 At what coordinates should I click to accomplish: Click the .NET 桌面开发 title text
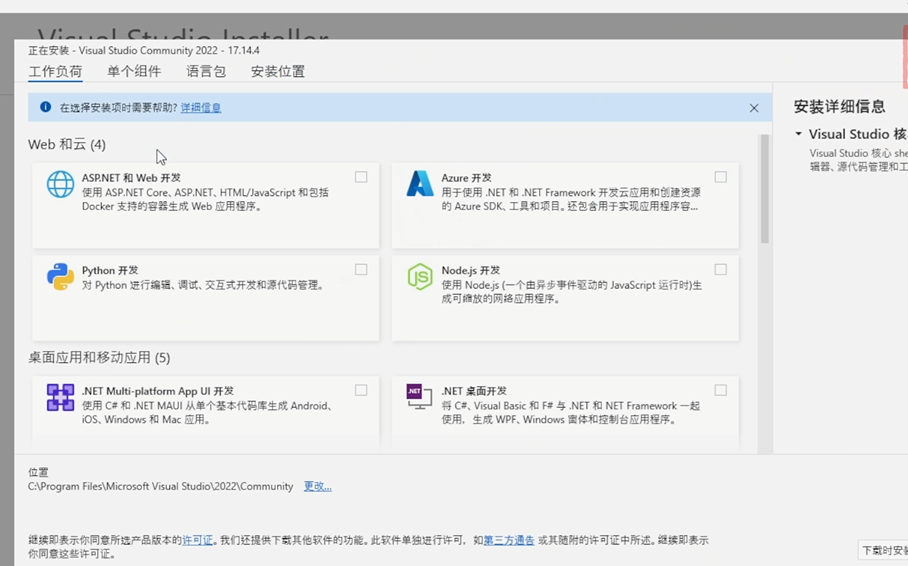point(474,390)
